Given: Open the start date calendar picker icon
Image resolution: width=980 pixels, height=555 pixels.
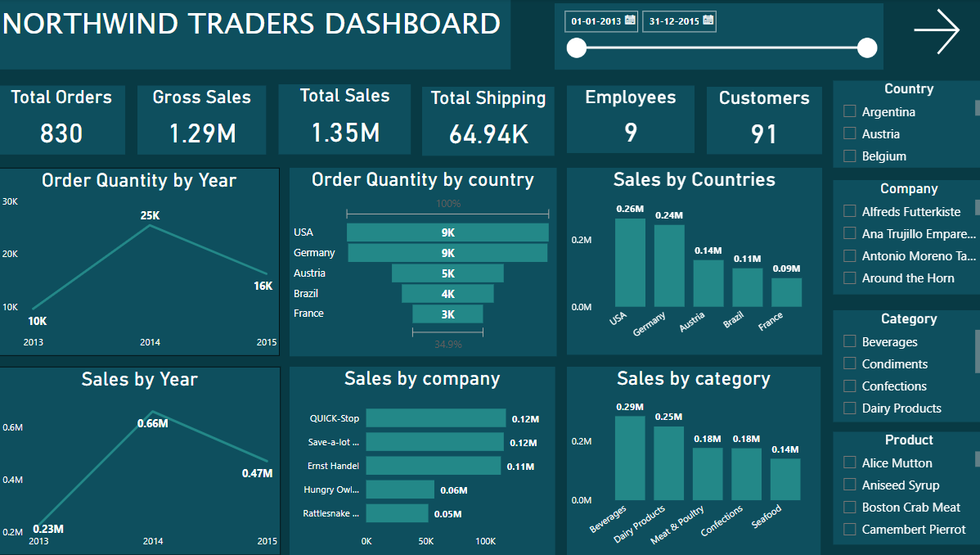Looking at the screenshot, I should (x=630, y=21).
